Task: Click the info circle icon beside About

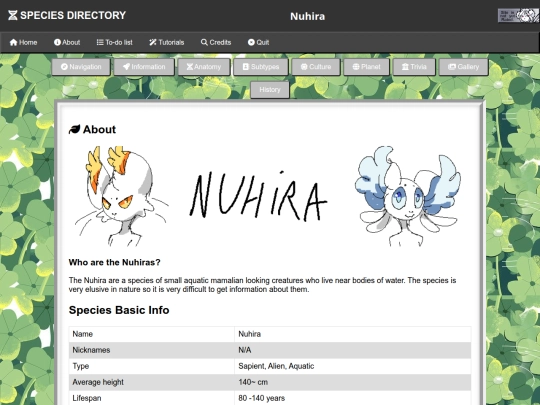Action: click(57, 42)
